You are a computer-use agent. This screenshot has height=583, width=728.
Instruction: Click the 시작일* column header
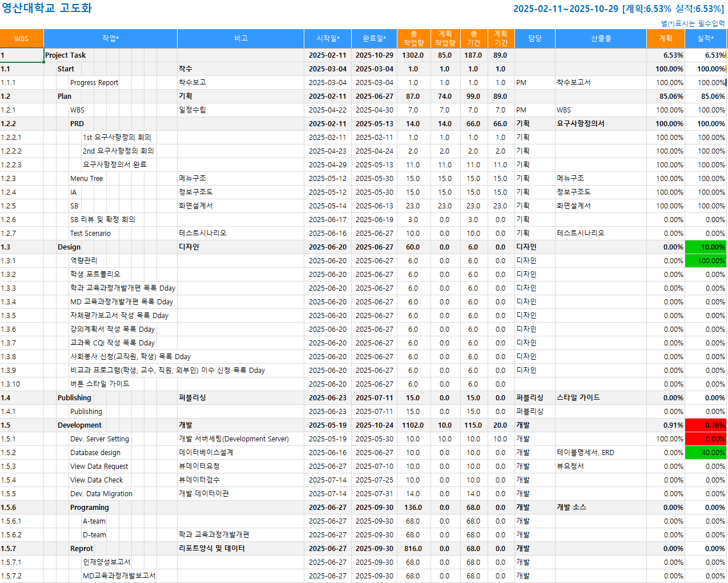(x=328, y=39)
